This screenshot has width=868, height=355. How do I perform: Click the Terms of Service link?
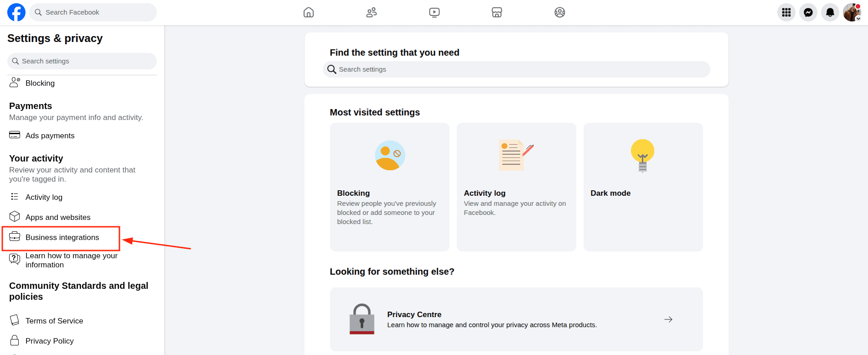click(x=54, y=321)
